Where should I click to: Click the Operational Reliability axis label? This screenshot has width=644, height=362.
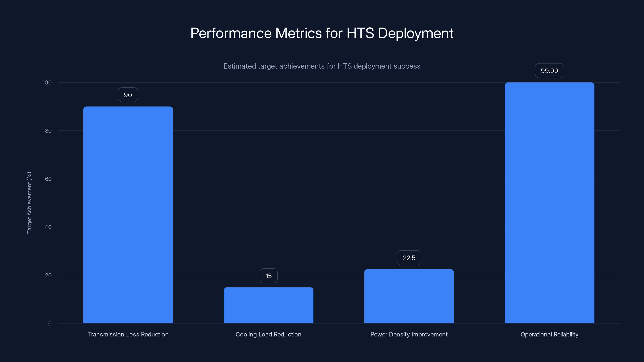(549, 334)
